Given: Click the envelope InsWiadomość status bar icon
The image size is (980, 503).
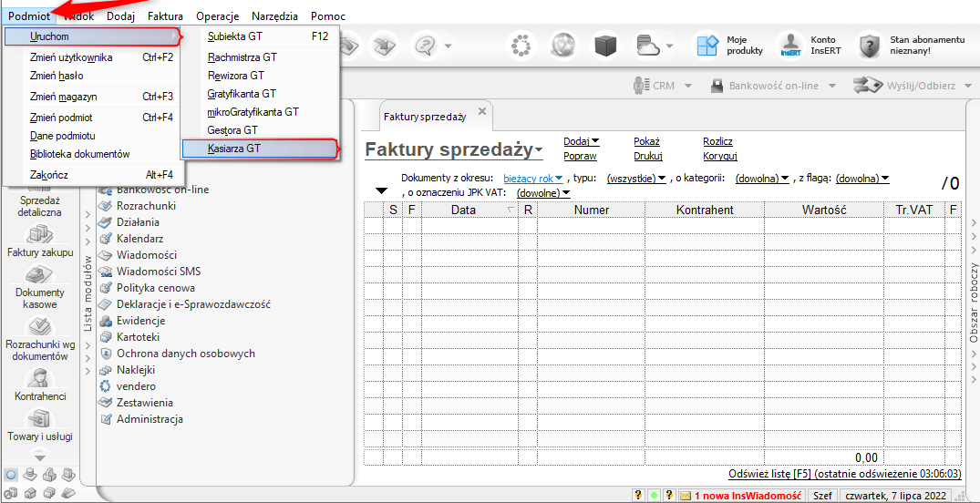Looking at the screenshot, I should pos(685,496).
